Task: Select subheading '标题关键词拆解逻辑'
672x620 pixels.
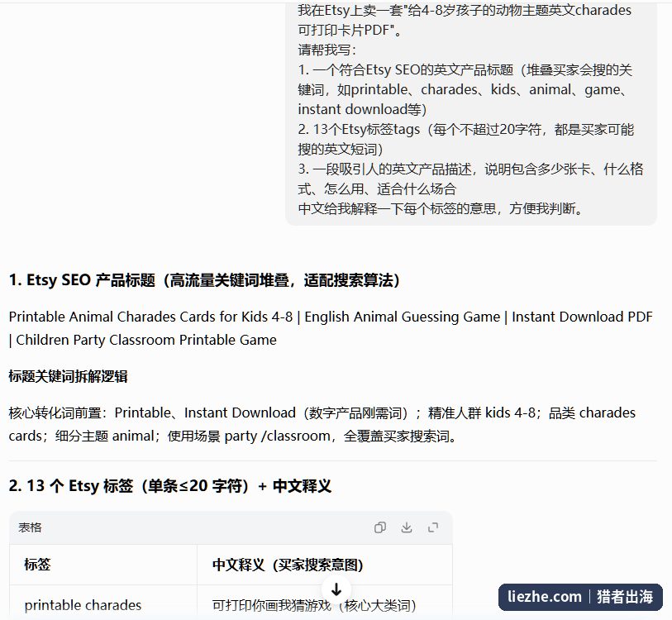Action: [68, 376]
